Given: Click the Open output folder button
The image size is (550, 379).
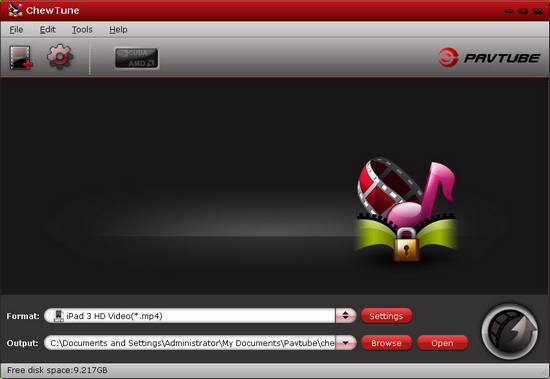Looking at the screenshot, I should (x=442, y=343).
